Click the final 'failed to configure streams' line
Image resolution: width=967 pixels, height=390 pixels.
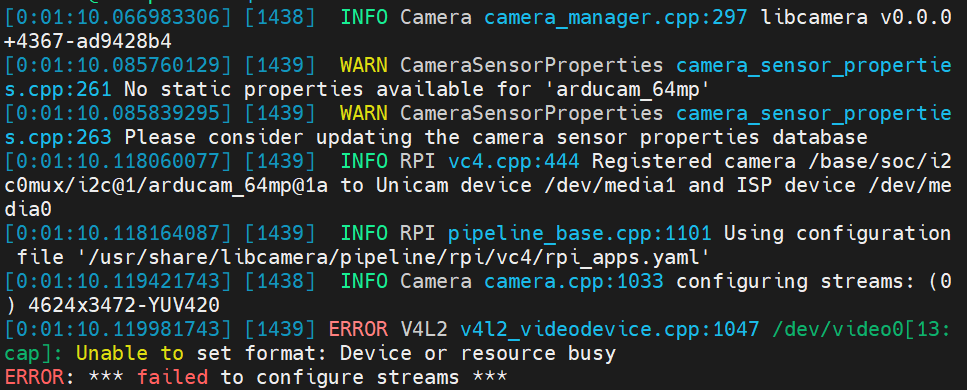[x=255, y=377]
